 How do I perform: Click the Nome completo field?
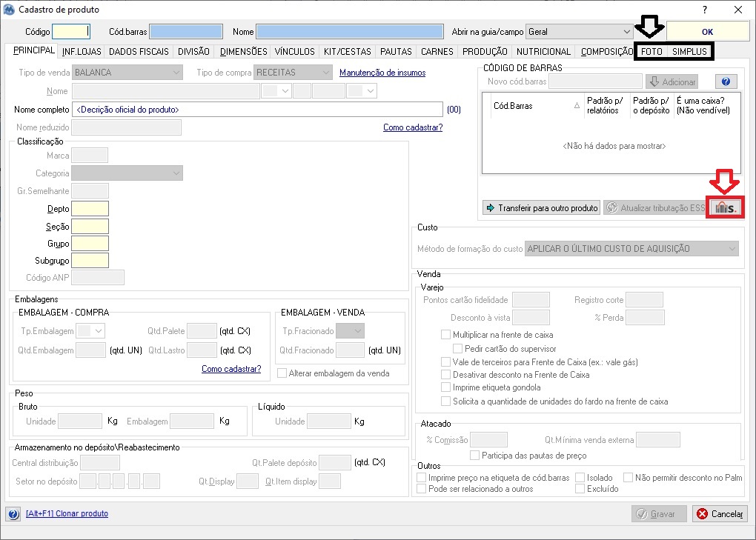click(257, 110)
